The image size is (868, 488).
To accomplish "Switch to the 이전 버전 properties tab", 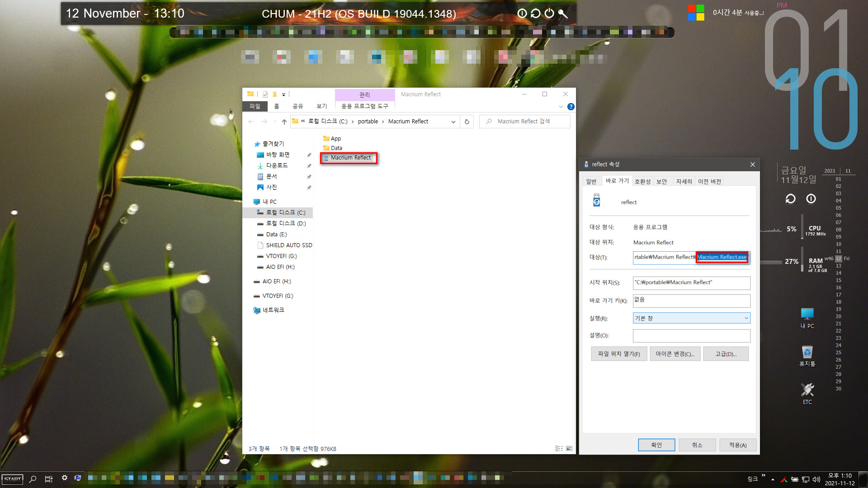I will pos(709,182).
